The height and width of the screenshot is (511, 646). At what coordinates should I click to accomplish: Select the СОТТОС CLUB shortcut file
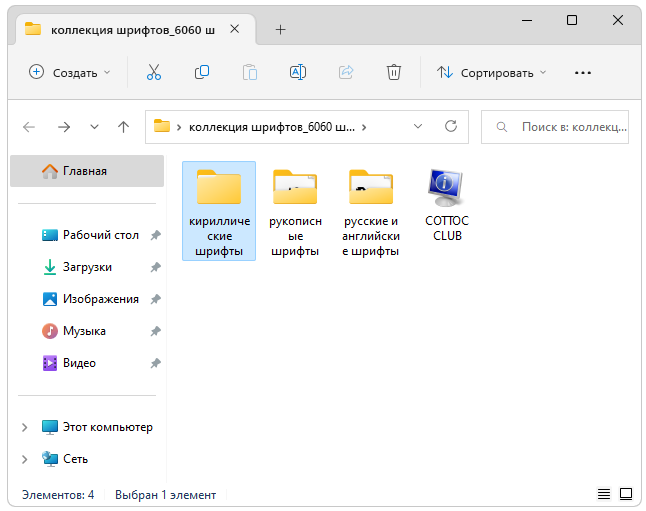(447, 204)
